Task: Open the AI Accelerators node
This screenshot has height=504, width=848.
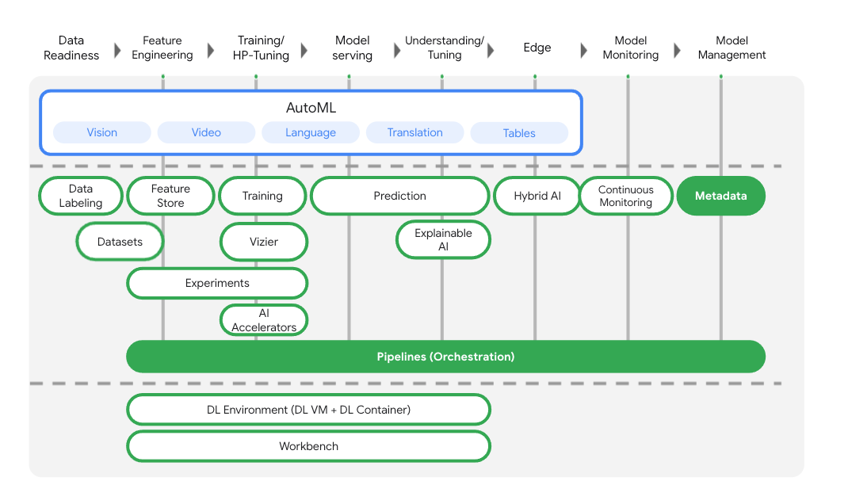Action: click(264, 319)
